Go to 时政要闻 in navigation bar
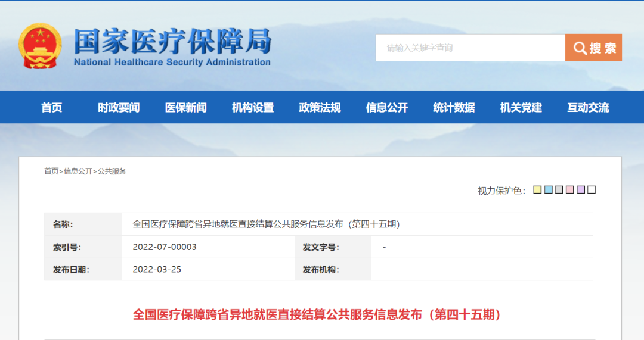 (119, 108)
